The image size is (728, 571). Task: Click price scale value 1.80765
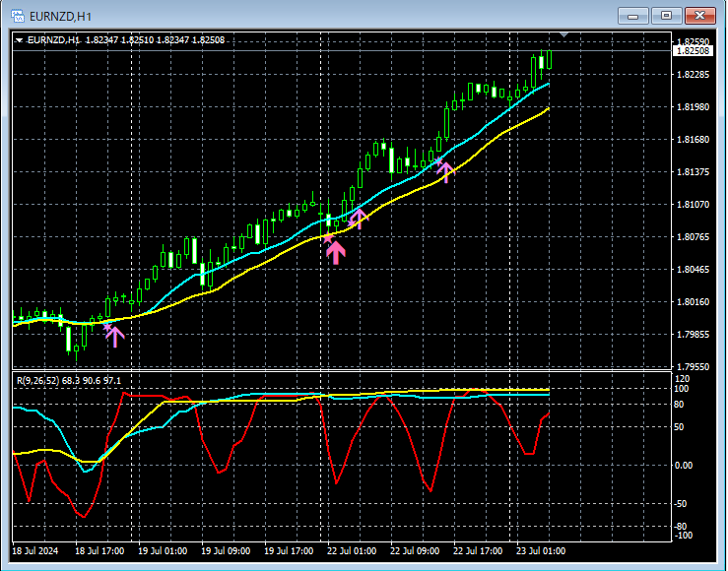pyautogui.click(x=694, y=236)
